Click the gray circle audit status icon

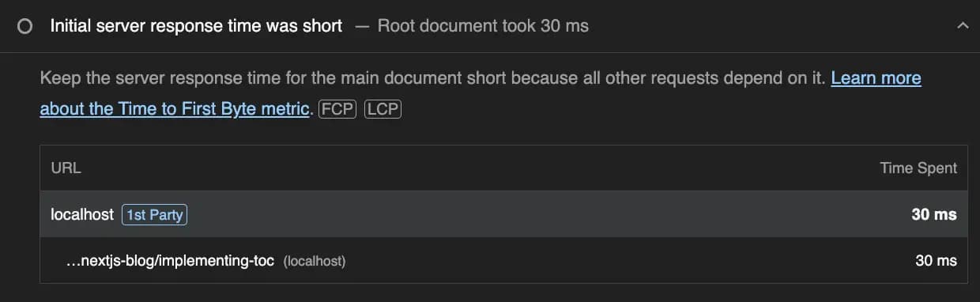pyautogui.click(x=24, y=26)
